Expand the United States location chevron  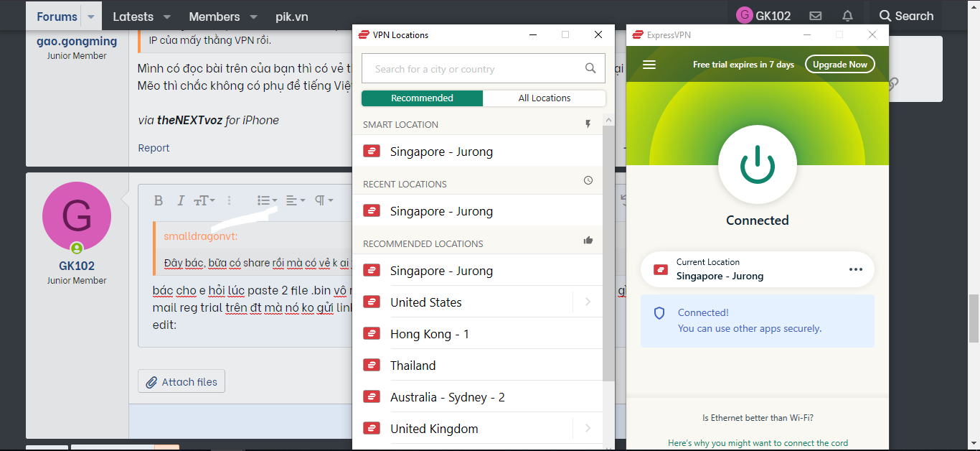click(x=588, y=302)
